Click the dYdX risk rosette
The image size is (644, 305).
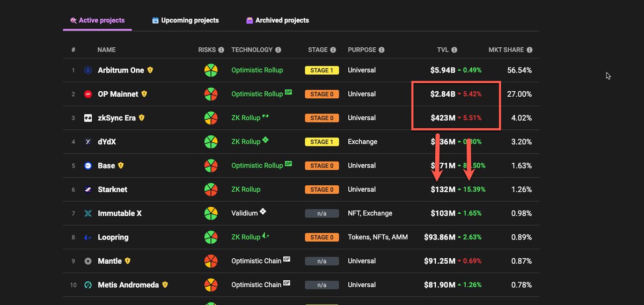click(211, 142)
